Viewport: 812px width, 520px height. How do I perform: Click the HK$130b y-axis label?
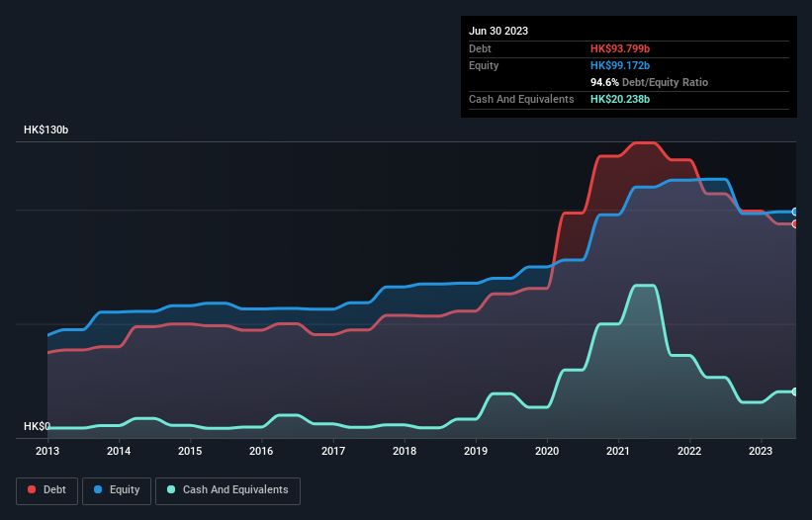click(46, 130)
